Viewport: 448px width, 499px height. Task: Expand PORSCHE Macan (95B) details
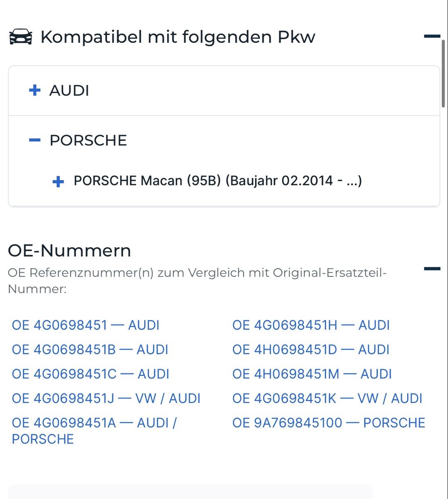58,181
